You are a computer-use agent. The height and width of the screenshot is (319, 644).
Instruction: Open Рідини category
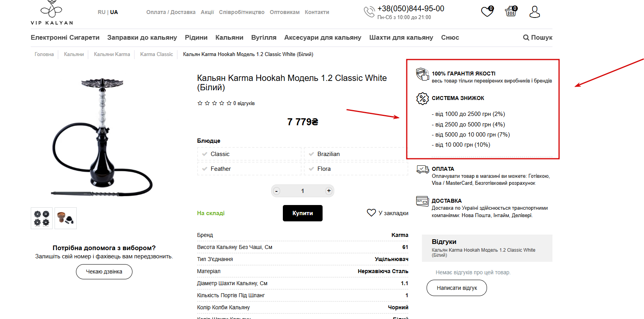196,37
